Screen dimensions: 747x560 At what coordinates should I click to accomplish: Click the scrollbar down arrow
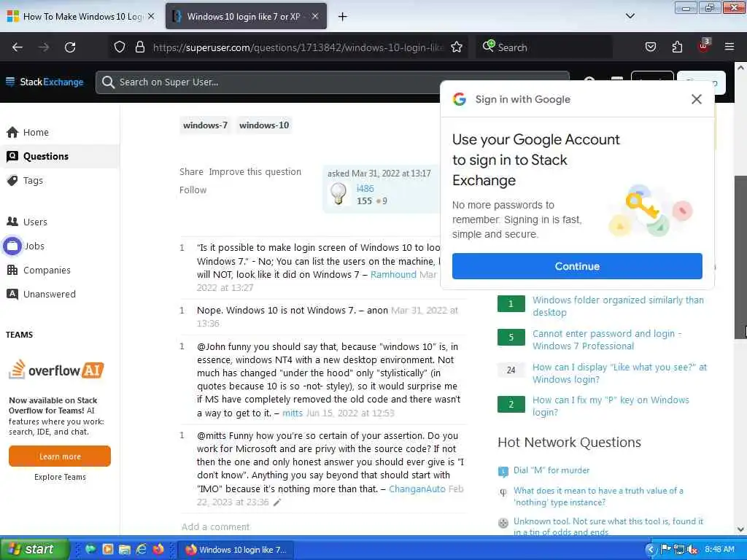(740, 529)
